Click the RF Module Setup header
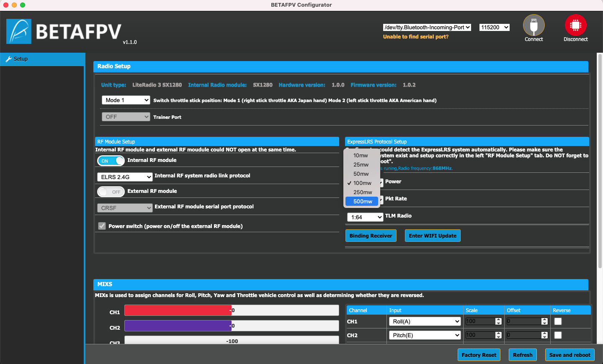 [217, 141]
